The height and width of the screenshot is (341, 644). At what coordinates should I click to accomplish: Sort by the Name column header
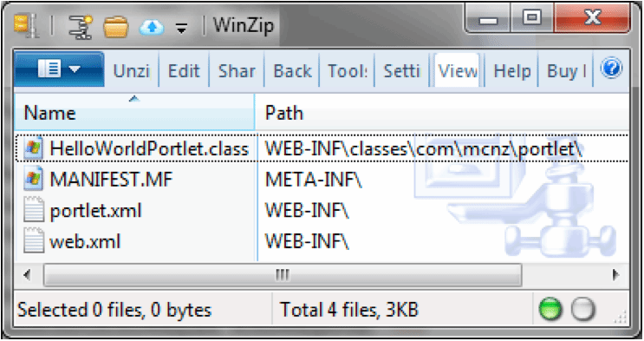134,112
